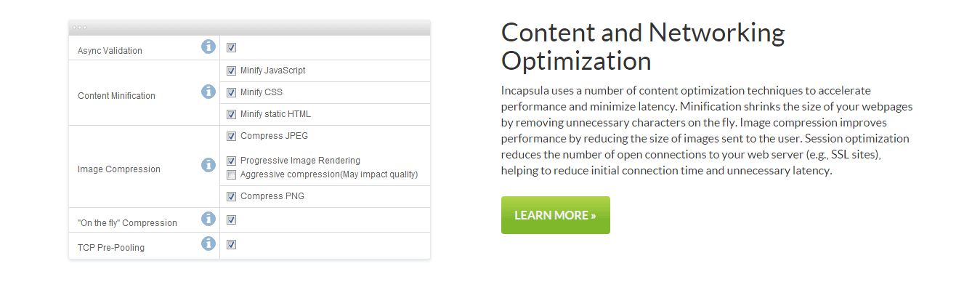Click the info icon for Async Validation
The height and width of the screenshot is (282, 980).
tap(208, 47)
